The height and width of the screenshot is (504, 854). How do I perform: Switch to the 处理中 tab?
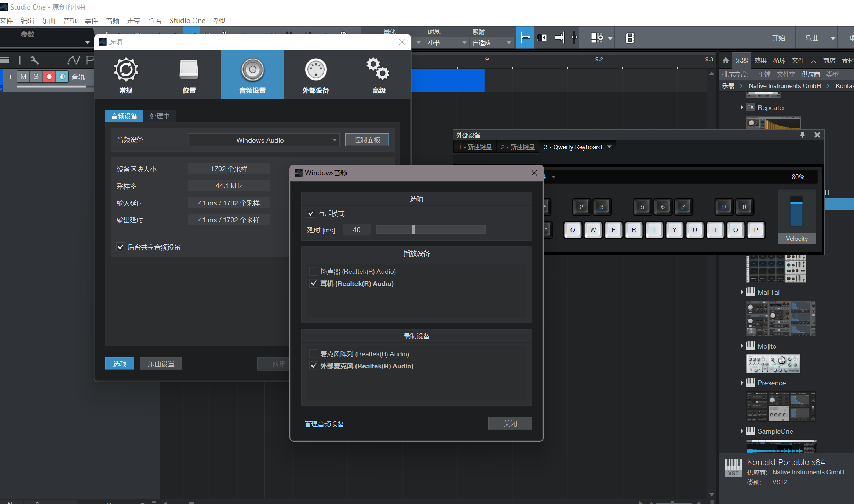point(160,116)
